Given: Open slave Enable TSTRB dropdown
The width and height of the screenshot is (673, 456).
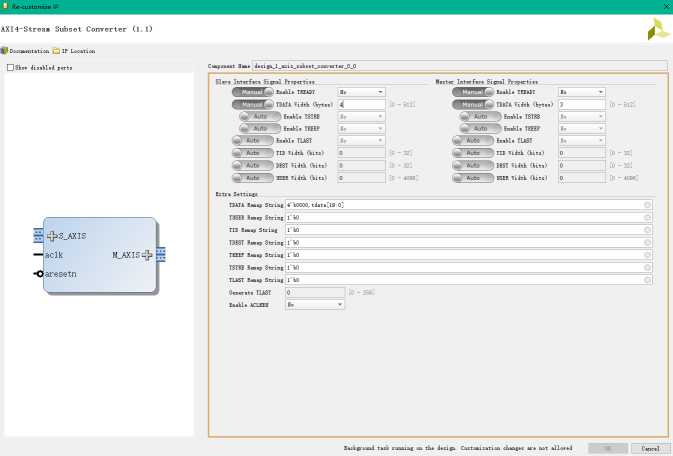Looking at the screenshot, I should tap(361, 116).
